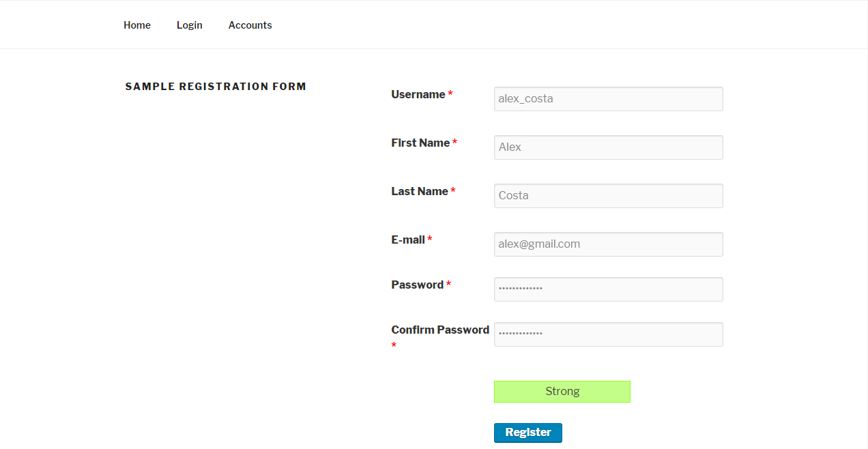This screenshot has width=868, height=449.
Task: Click the Confirm Password label
Action: (x=440, y=330)
